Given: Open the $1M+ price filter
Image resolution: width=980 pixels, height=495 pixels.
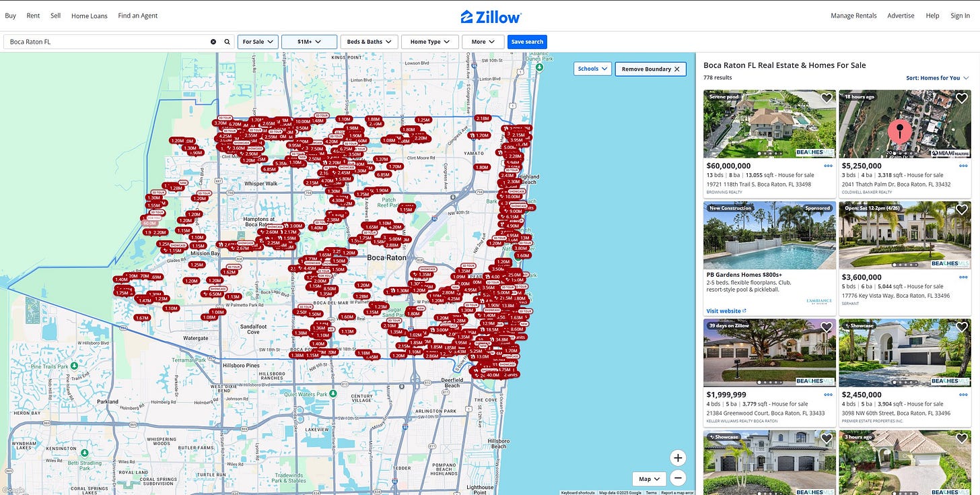Looking at the screenshot, I should point(309,42).
